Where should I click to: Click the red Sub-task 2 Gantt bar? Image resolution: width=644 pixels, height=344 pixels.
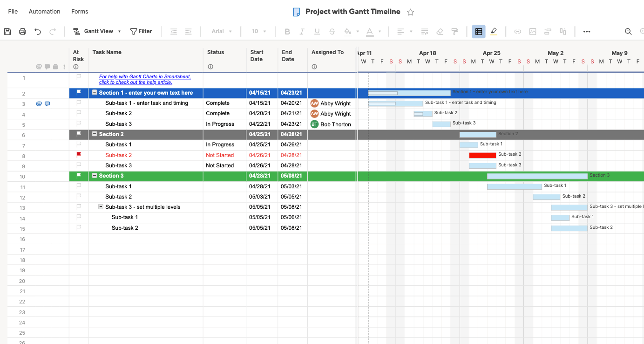tap(482, 155)
